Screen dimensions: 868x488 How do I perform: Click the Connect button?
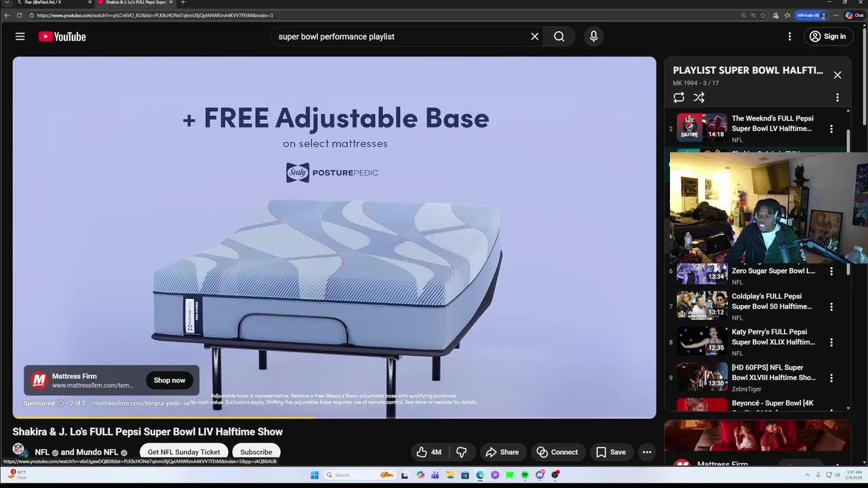coord(557,452)
